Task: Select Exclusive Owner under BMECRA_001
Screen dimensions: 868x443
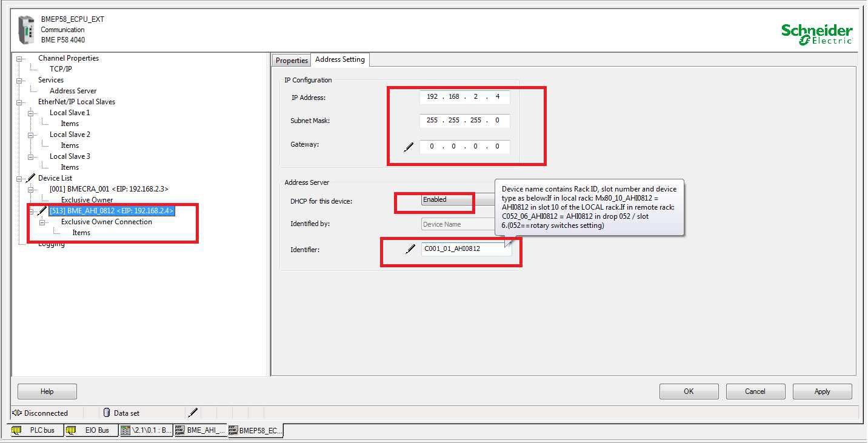Action: pos(87,200)
